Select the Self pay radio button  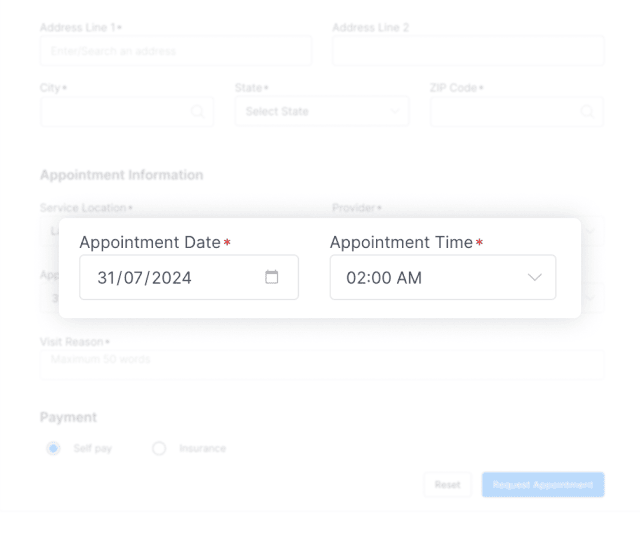pyautogui.click(x=53, y=448)
